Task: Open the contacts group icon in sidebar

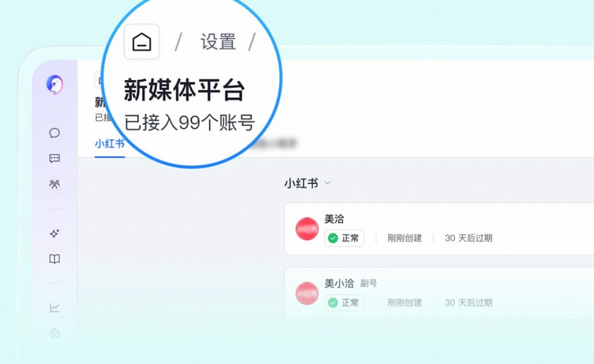Action: pos(54,184)
